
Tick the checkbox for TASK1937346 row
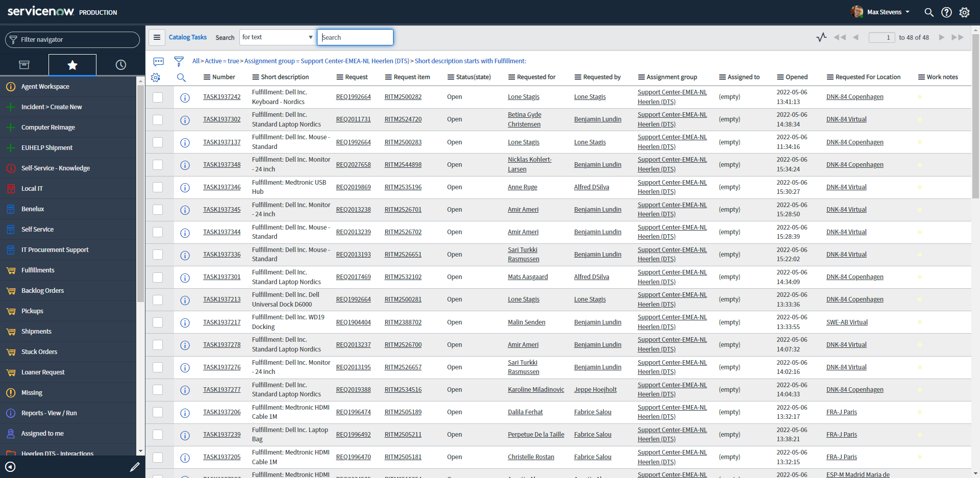click(x=158, y=187)
